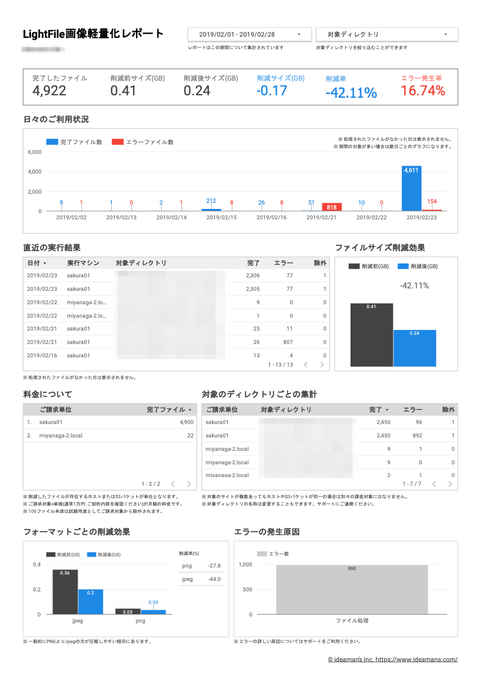Click 削減前(GB) legend in file size chart
480x680 pixels.
[x=369, y=266]
